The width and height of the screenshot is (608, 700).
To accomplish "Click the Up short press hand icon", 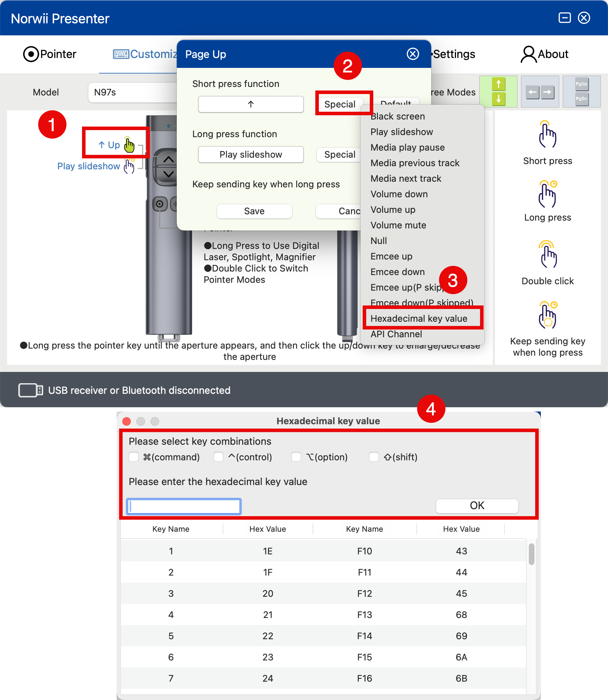I will click(x=129, y=144).
